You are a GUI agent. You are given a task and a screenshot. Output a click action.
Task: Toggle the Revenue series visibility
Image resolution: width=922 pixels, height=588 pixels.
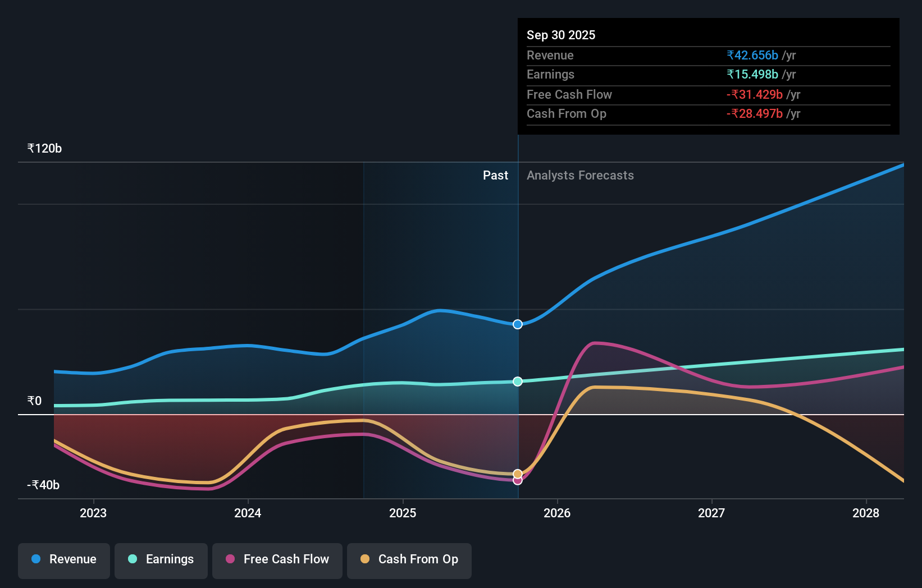click(63, 559)
